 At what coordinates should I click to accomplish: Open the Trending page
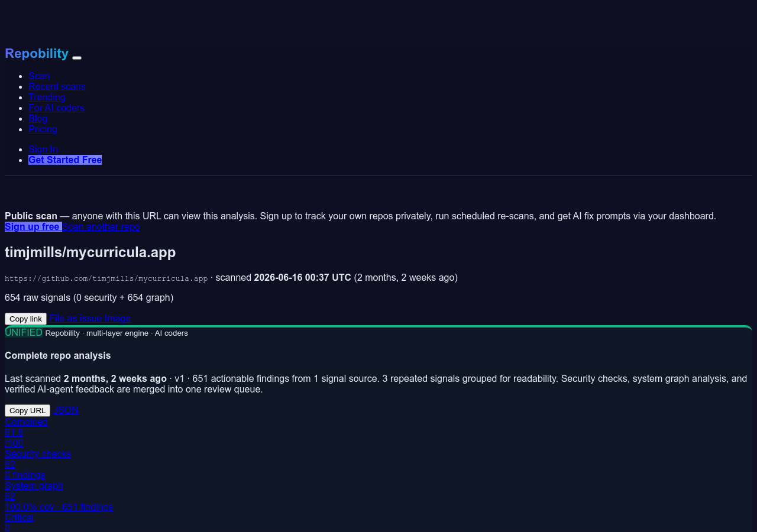coord(47,97)
